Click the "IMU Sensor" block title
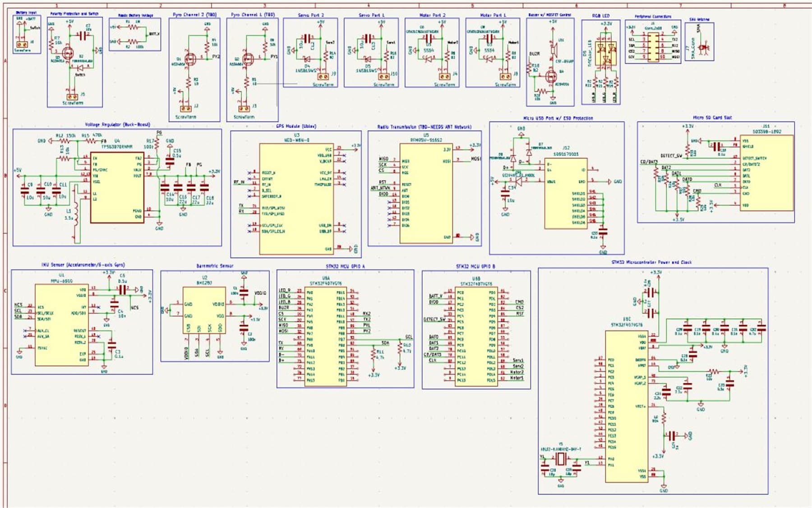The width and height of the screenshot is (812, 508). pos(83,265)
